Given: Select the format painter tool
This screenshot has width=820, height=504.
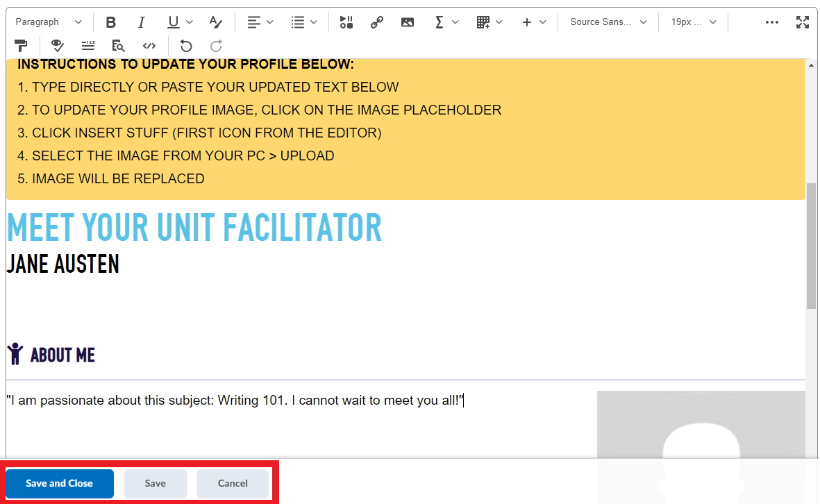Looking at the screenshot, I should [x=21, y=46].
